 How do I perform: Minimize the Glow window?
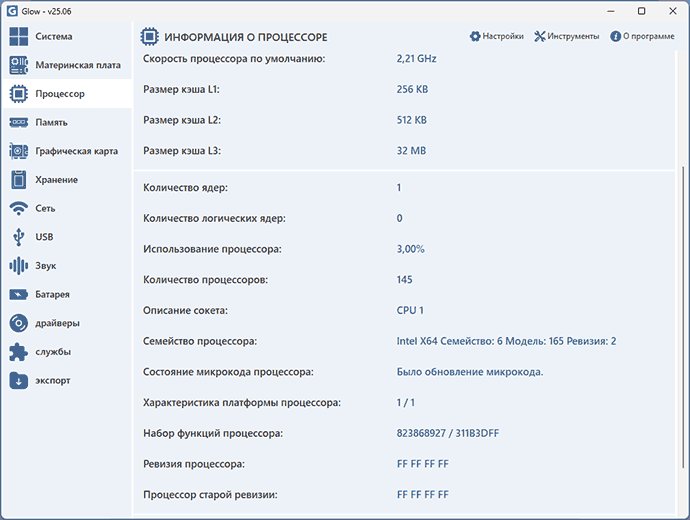coord(611,11)
